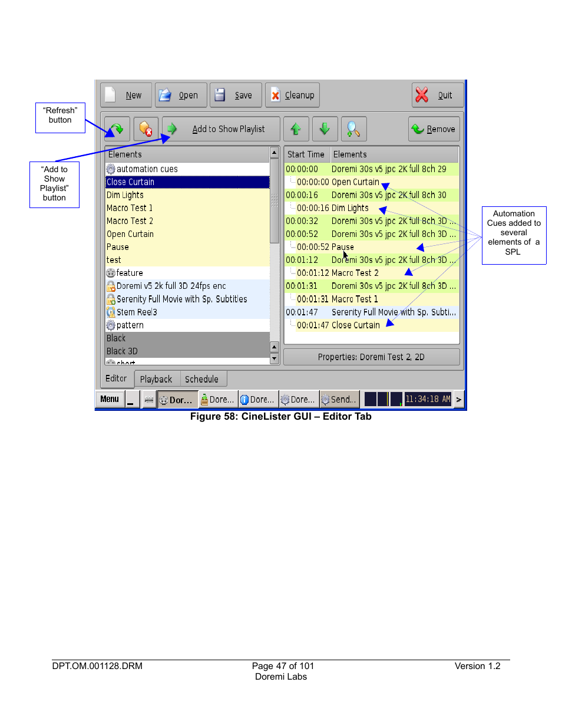Click the Remove button
Screen dimensions: 562x728
(x=434, y=129)
